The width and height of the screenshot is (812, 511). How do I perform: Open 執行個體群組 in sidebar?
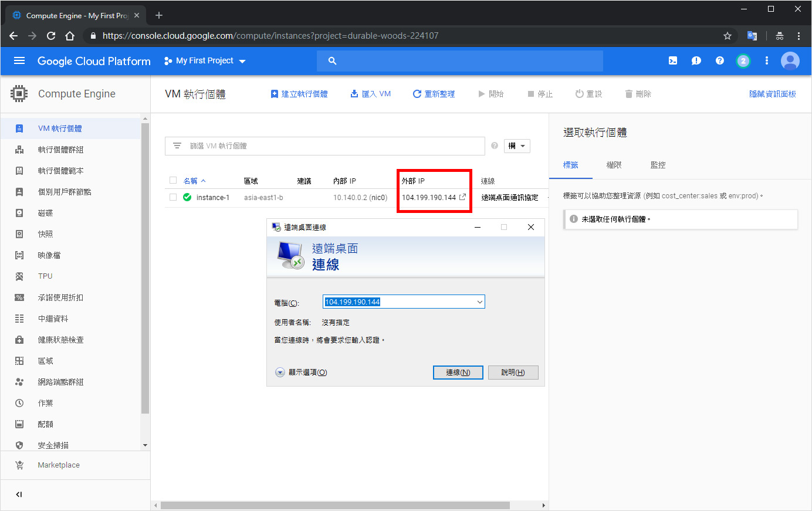click(70, 150)
